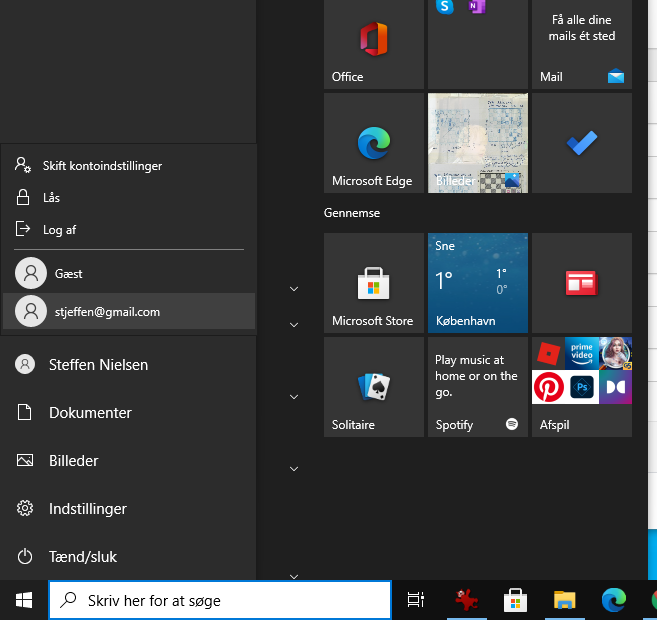
Task: Open the G5 game in Afspil folder
Action: [616, 353]
